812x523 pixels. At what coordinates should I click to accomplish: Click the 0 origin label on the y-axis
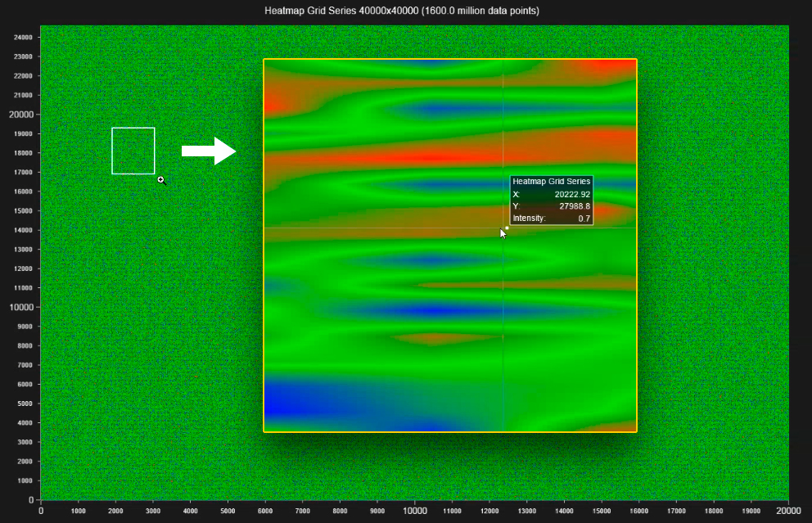click(30, 499)
